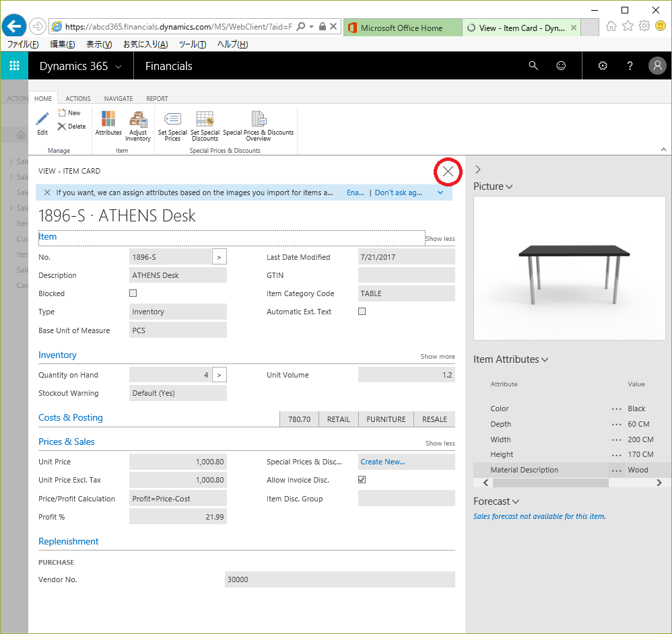Close the Item Card view with X
Screen dimensions: 672x634
click(x=448, y=172)
